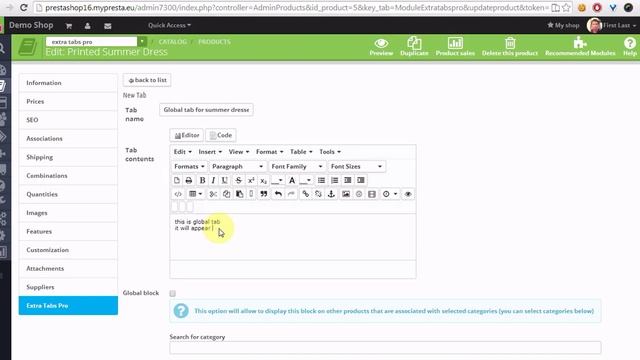Bookmark this page with the star icon
The height and width of the screenshot is (360, 640).
pos(566,7)
